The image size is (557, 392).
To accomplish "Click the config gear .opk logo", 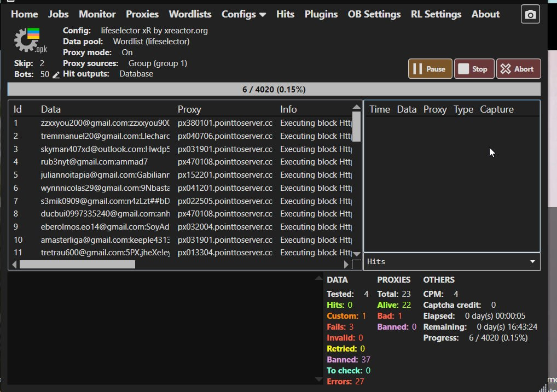I will [30, 40].
